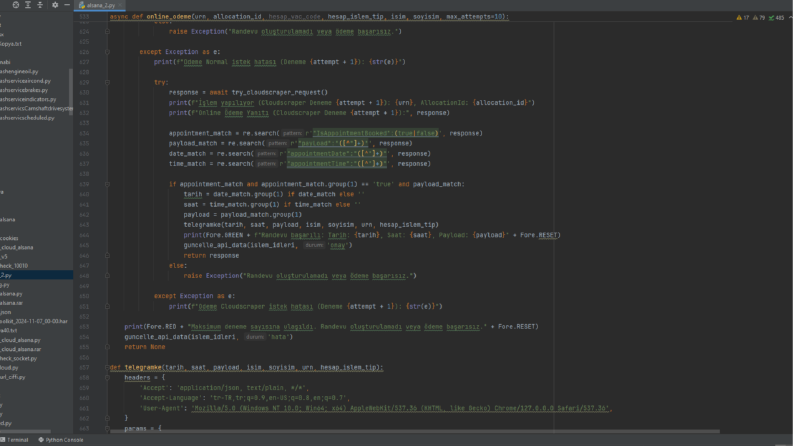This screenshot has height=446, width=793.
Task: Select the kopya.txt file in tree
Action: pos(11,44)
